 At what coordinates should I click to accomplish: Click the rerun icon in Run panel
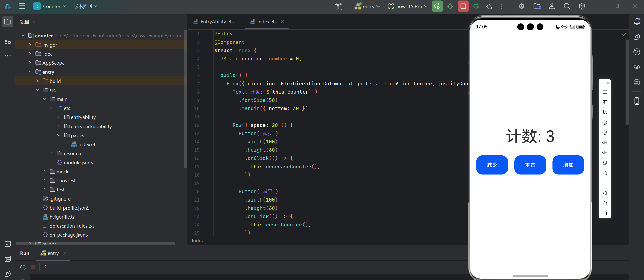pos(23,267)
